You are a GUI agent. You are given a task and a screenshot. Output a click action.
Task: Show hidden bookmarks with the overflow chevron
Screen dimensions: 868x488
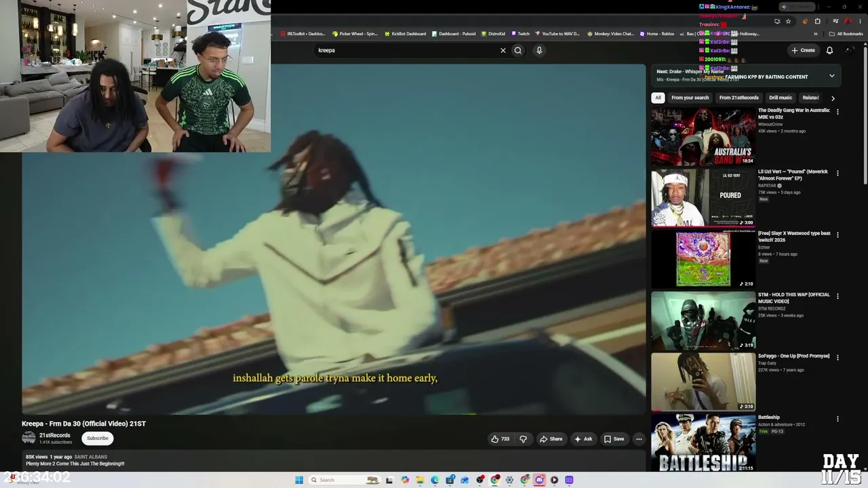pyautogui.click(x=816, y=34)
